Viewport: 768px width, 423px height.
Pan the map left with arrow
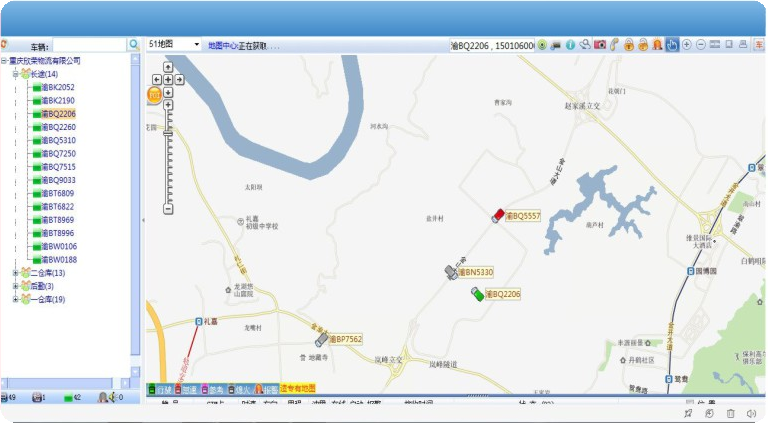pos(157,79)
